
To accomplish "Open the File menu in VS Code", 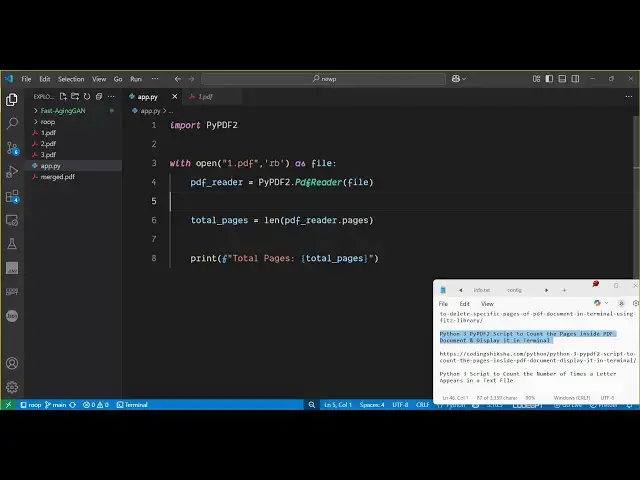I will [x=26, y=79].
